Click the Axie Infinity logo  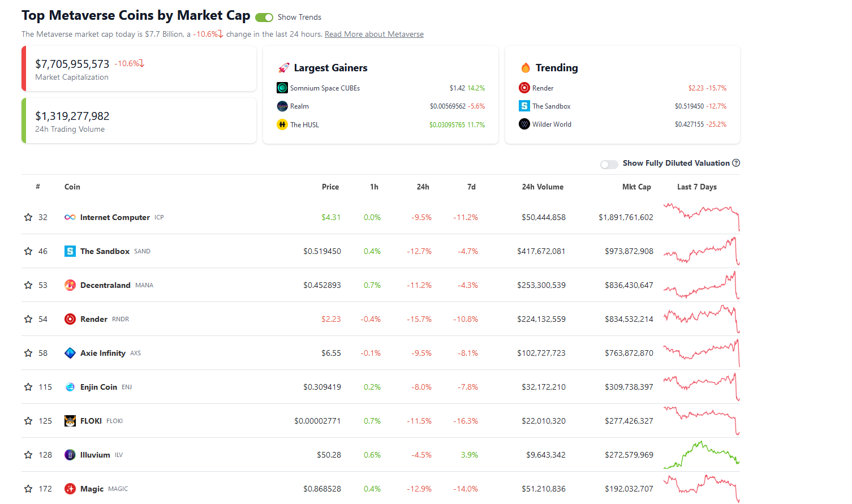point(70,353)
